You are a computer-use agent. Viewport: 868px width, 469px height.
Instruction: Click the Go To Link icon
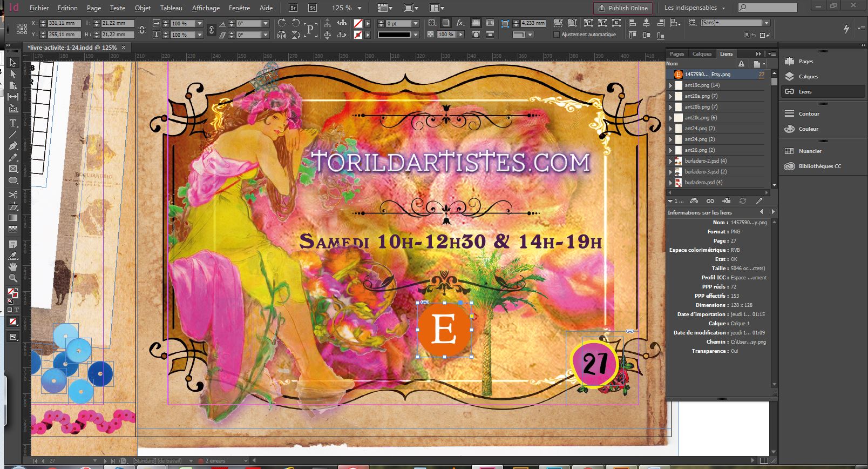pos(727,201)
